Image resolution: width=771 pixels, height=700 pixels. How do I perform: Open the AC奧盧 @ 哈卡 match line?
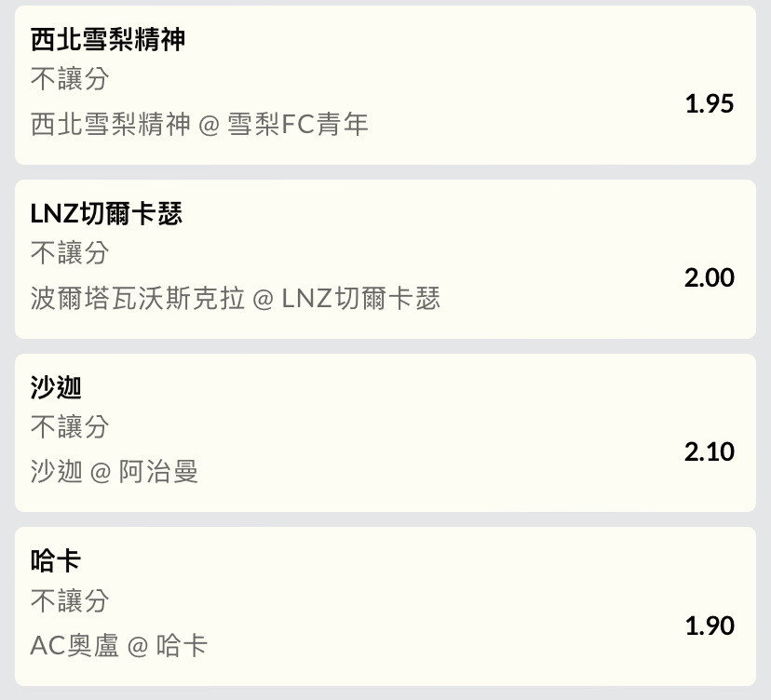tap(118, 645)
